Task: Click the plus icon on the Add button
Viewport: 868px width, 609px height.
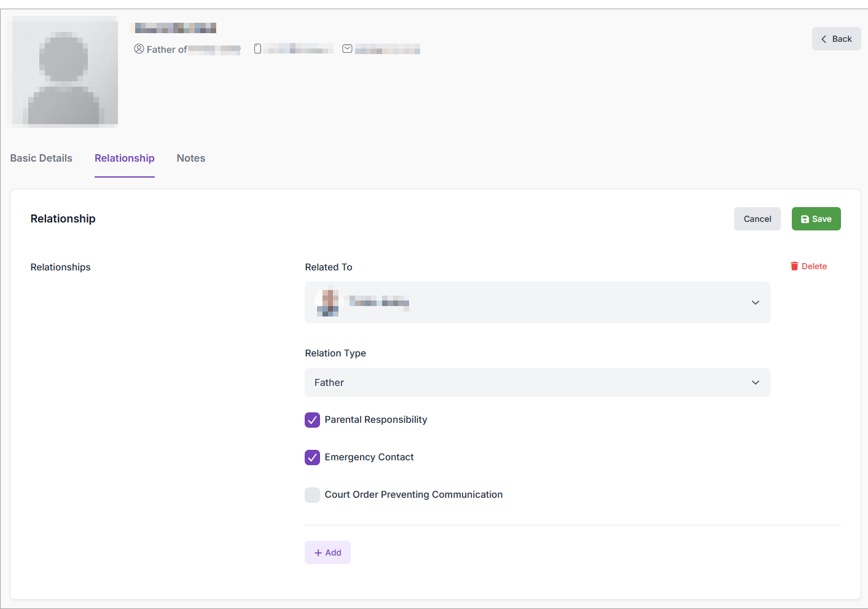Action: point(318,553)
